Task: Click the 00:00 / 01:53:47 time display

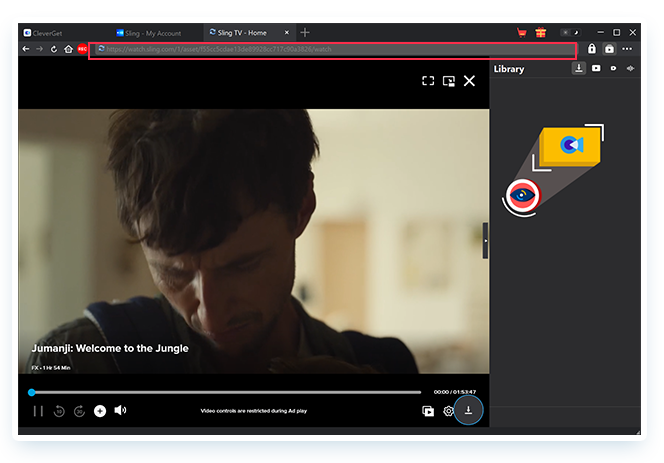Action: (x=455, y=392)
